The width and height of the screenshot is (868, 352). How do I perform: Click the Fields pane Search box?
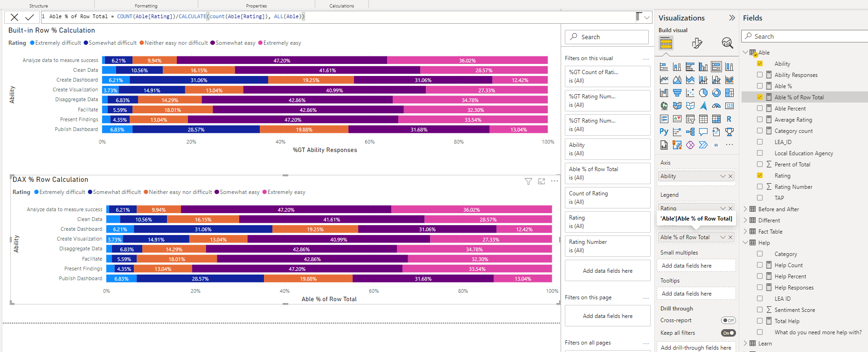pos(805,36)
